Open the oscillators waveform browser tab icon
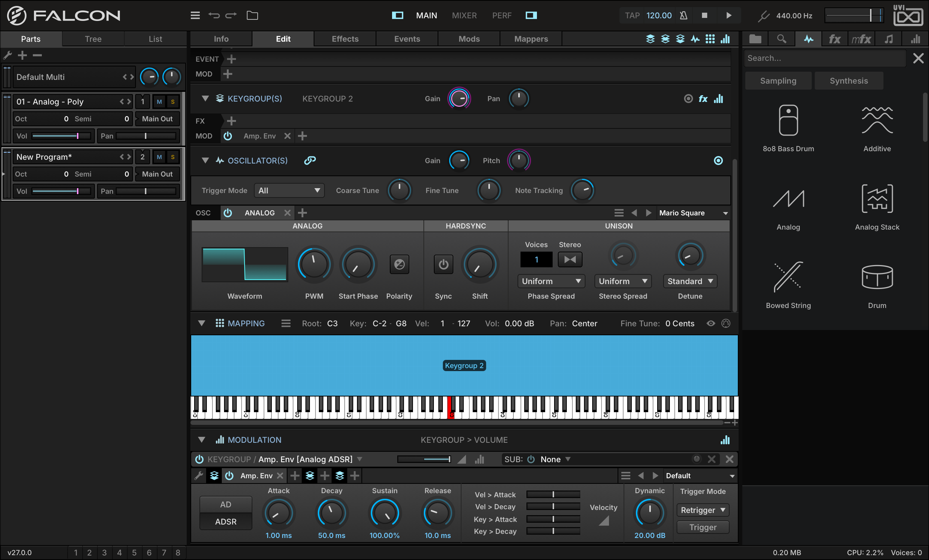 (809, 39)
